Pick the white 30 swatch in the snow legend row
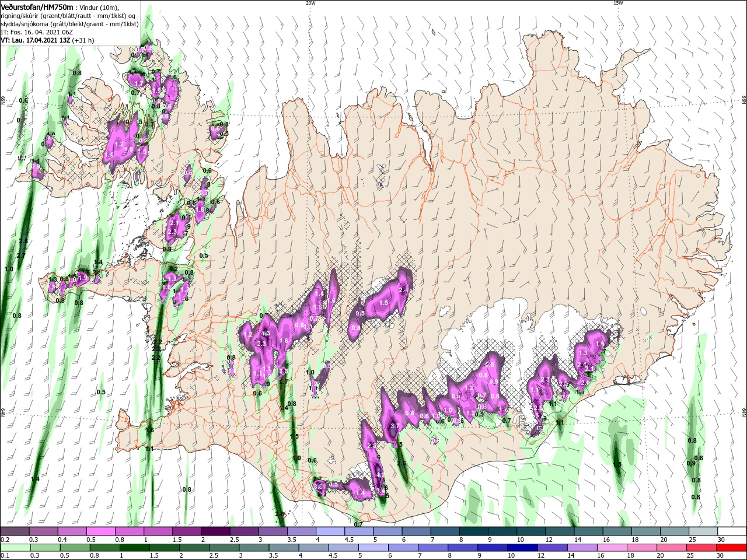747x560 pixels. [x=732, y=531]
